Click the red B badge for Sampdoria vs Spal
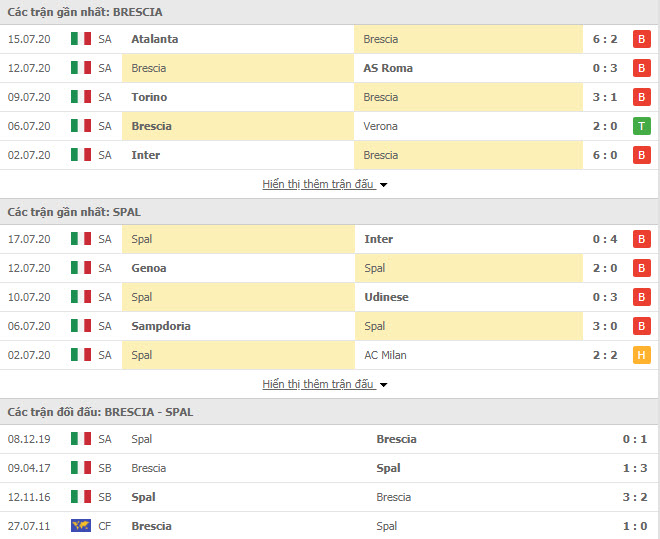The width and height of the screenshot is (660, 539). [x=641, y=326]
